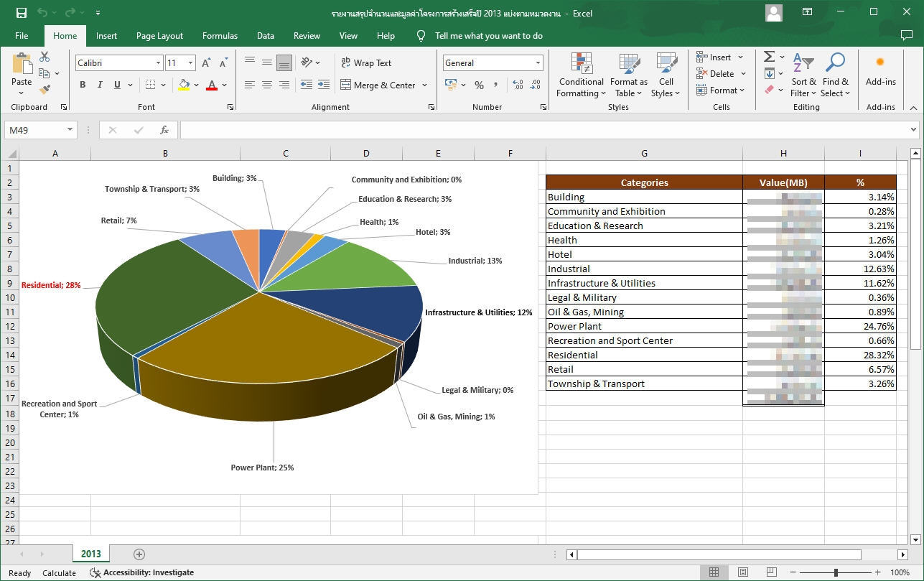Open Conditional Formatting
This screenshot has width=924, height=581.
coord(581,75)
